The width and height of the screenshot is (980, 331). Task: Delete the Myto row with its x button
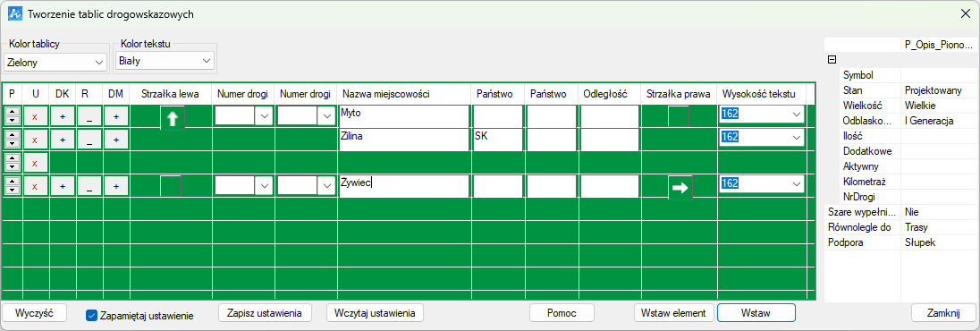pyautogui.click(x=35, y=116)
